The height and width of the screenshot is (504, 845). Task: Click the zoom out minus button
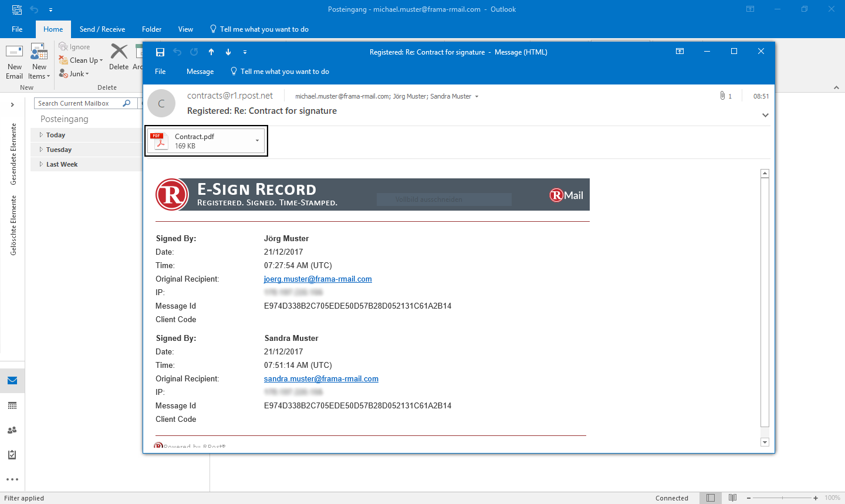click(749, 498)
